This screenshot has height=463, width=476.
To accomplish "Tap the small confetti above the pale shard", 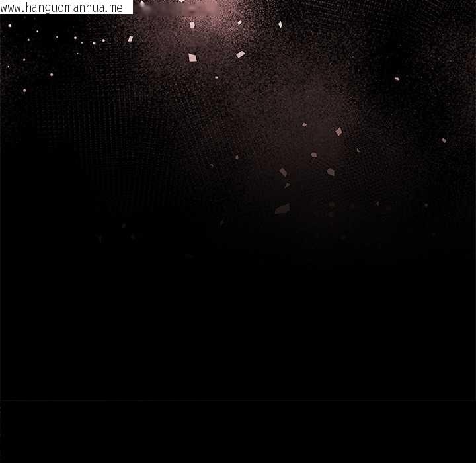I will tap(304, 124).
